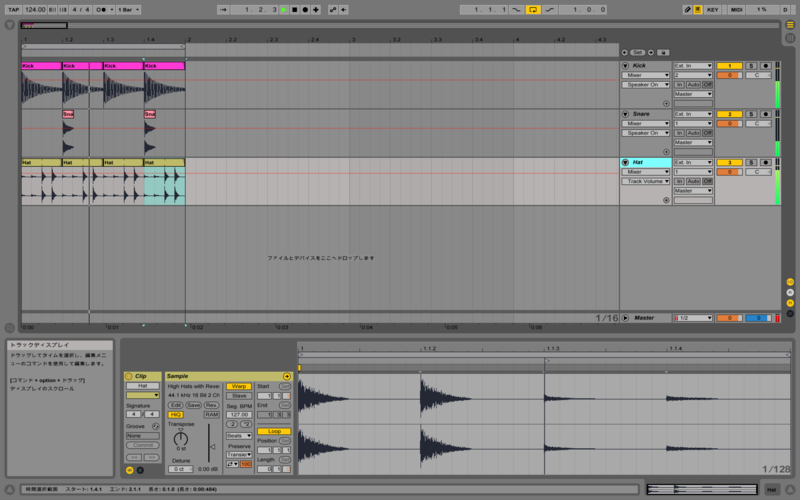This screenshot has height=500, width=800.
Task: Toggle the I-O section yellow icon at right edge
Action: [x=790, y=282]
